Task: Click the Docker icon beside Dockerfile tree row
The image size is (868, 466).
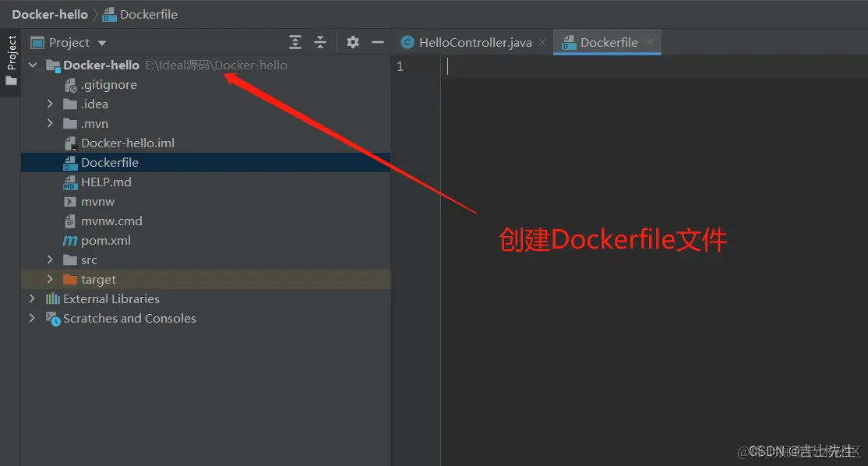Action: (70, 163)
